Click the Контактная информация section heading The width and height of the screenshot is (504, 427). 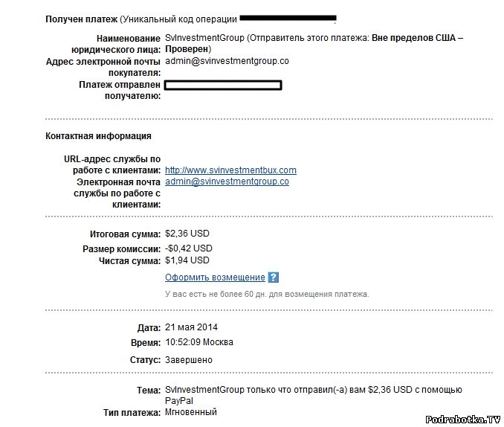click(98, 136)
